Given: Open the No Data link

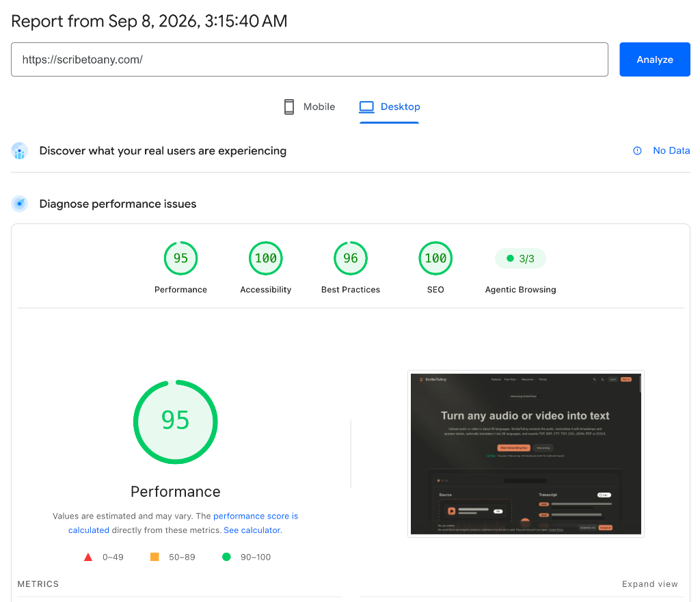Looking at the screenshot, I should [x=671, y=151].
